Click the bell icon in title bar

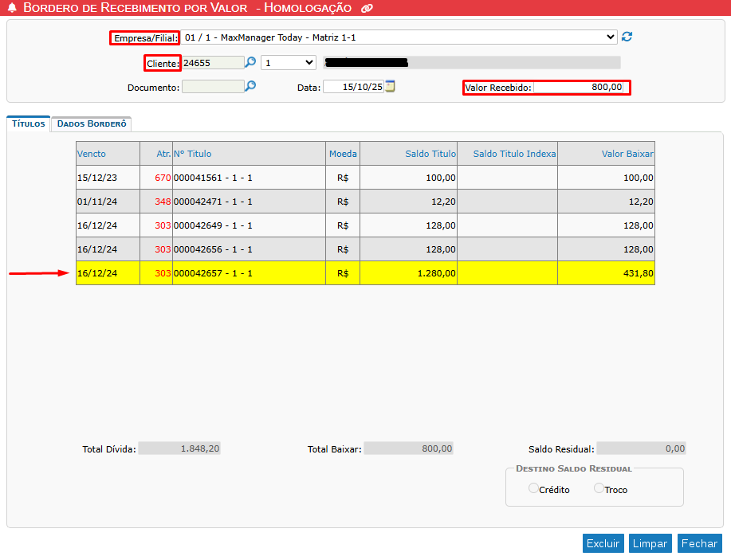click(x=12, y=8)
